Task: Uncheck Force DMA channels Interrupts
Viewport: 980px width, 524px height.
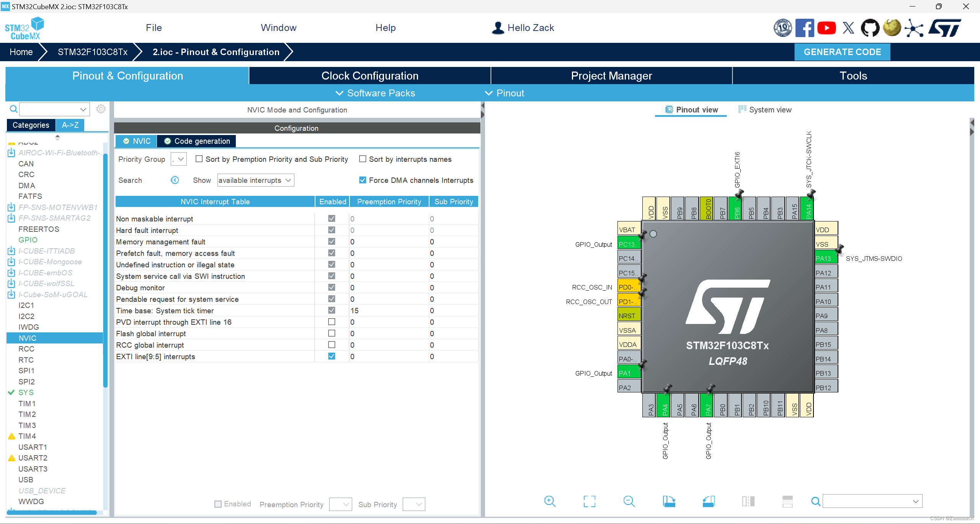Action: point(363,180)
